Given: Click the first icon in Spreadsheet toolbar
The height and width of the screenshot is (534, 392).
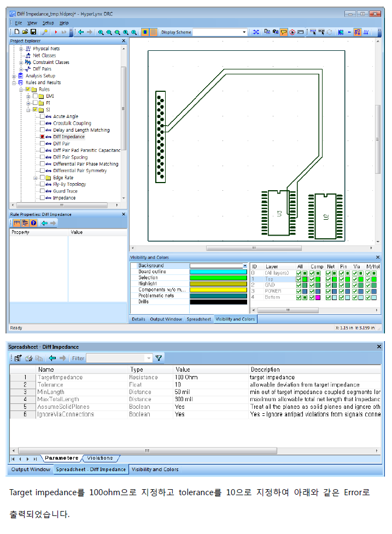Looking at the screenshot, I should (x=17, y=358).
